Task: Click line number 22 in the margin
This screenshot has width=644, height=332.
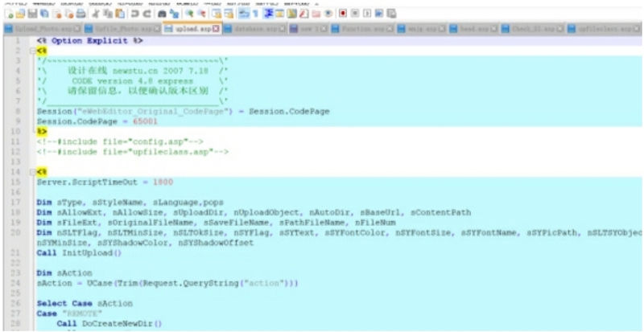Action: (17, 263)
